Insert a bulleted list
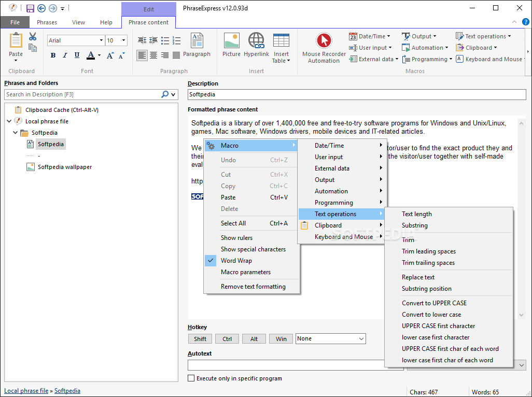The width and height of the screenshot is (532, 397). [x=165, y=40]
